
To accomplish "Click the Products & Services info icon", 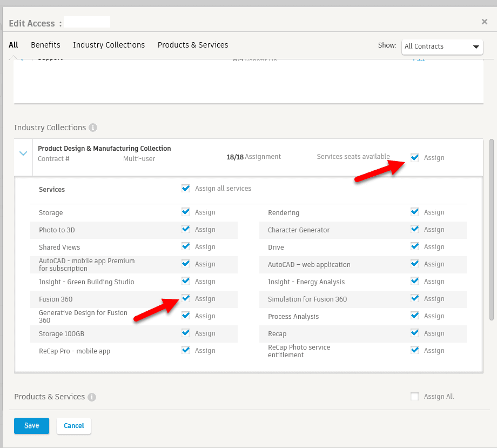I will click(x=92, y=397).
